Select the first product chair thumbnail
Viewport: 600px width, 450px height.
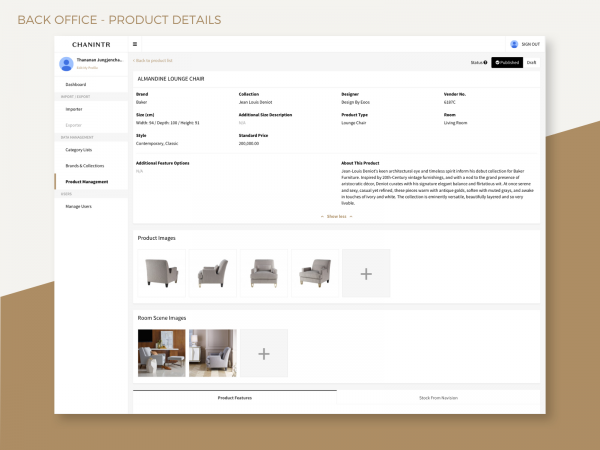pyautogui.click(x=161, y=273)
